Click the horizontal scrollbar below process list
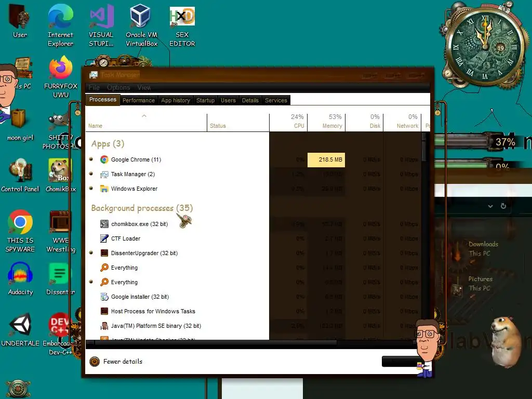Image resolution: width=532 pixels, height=399 pixels. coord(216,343)
